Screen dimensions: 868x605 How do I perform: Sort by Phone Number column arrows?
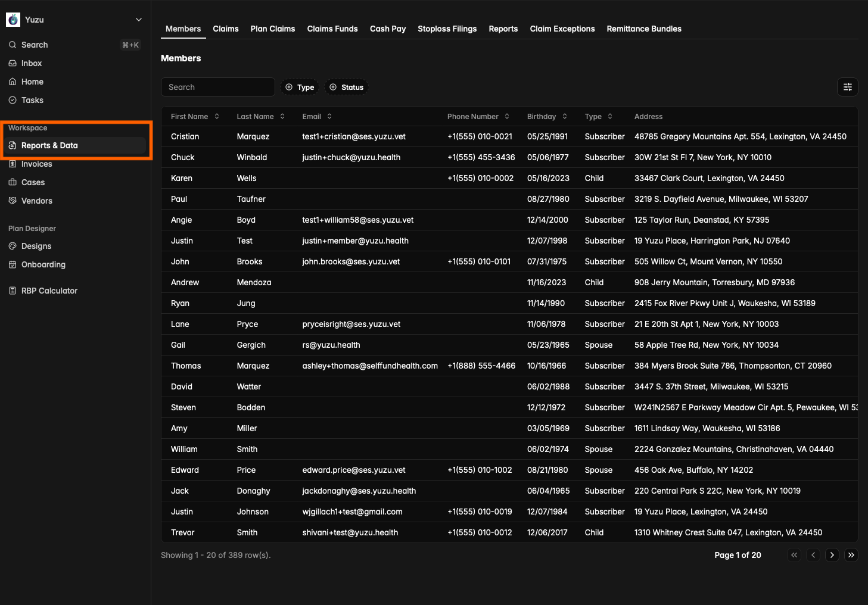pyautogui.click(x=507, y=116)
